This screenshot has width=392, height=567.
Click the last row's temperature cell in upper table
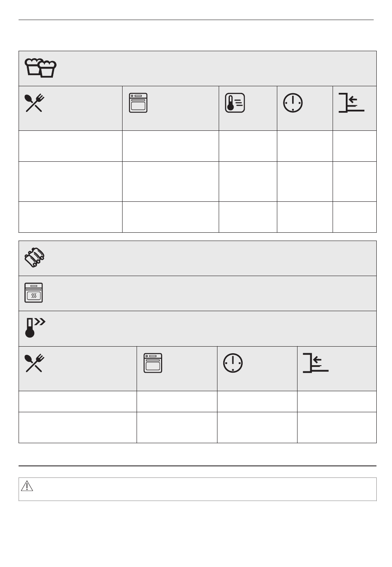(x=248, y=217)
